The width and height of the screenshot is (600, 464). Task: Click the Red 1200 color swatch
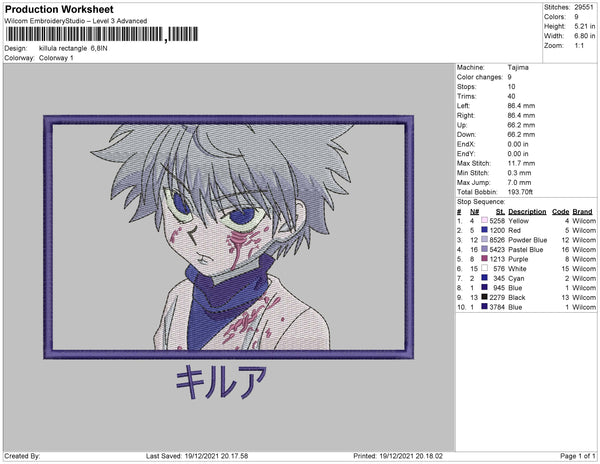coord(484,230)
